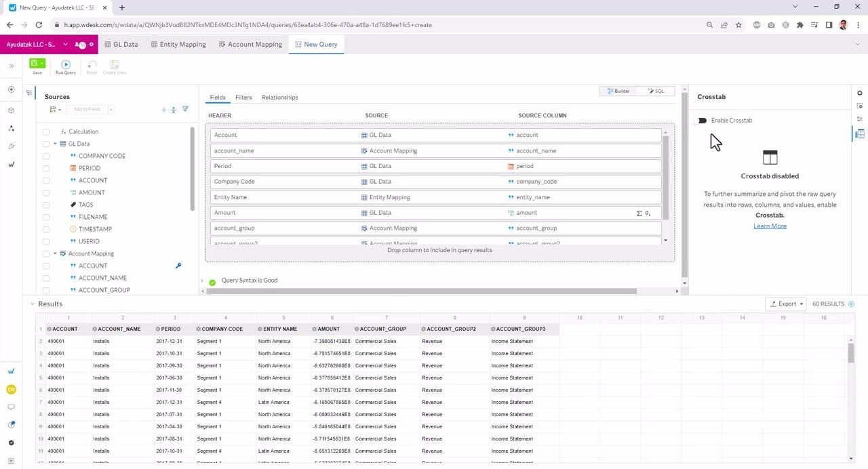Open the Ayudatek LLC workspace dropdown
868x469 pixels.
[65, 45]
